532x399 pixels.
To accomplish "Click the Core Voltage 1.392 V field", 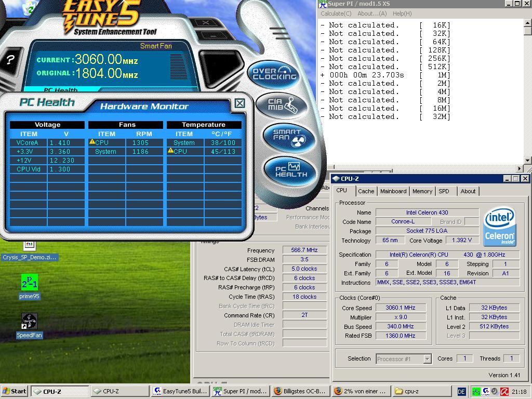I will pyautogui.click(x=462, y=240).
